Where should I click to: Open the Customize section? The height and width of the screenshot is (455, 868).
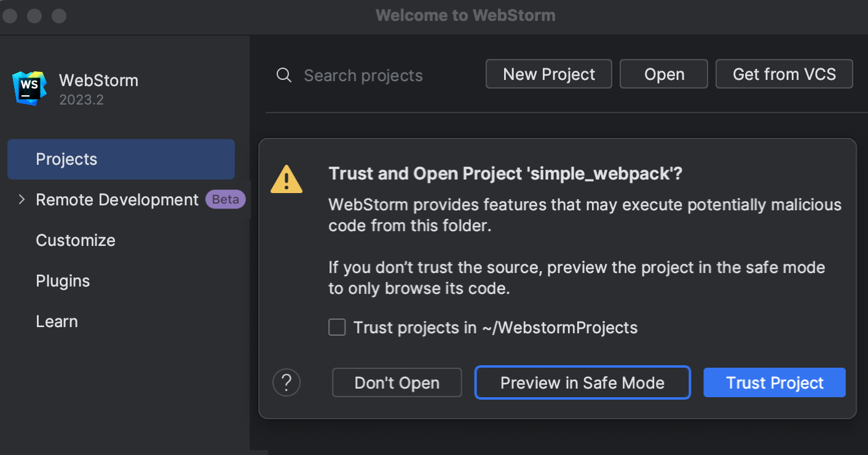pyautogui.click(x=76, y=240)
